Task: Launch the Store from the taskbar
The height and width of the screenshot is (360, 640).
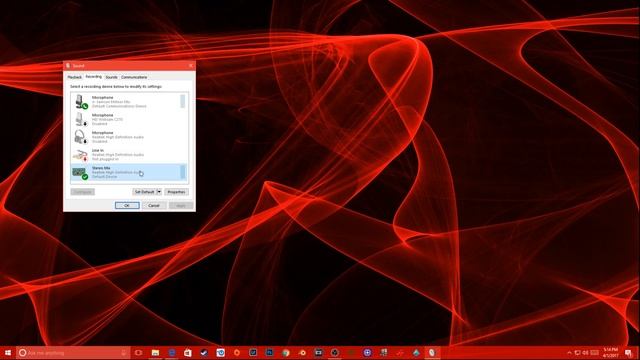Action: tap(188, 353)
